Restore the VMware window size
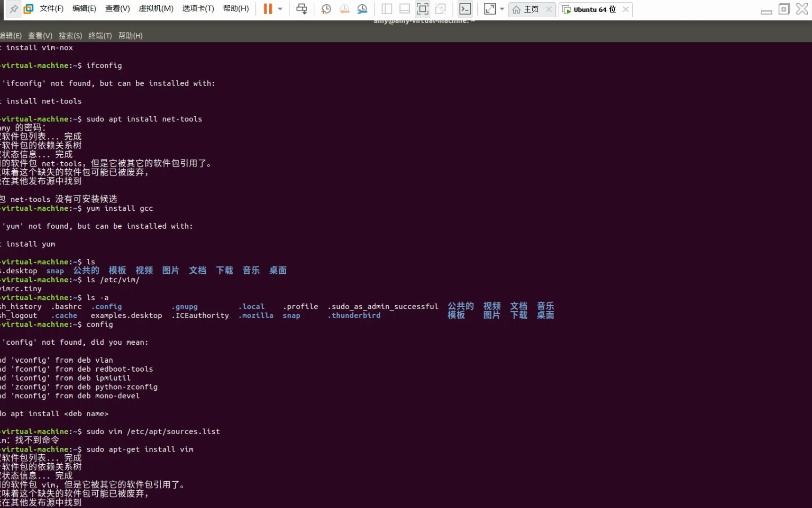 784,9
